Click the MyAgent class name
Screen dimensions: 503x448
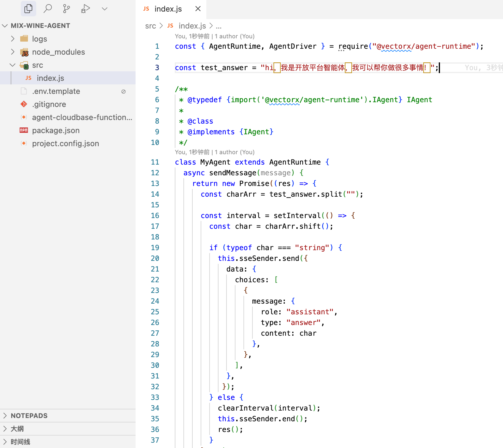pos(215,162)
